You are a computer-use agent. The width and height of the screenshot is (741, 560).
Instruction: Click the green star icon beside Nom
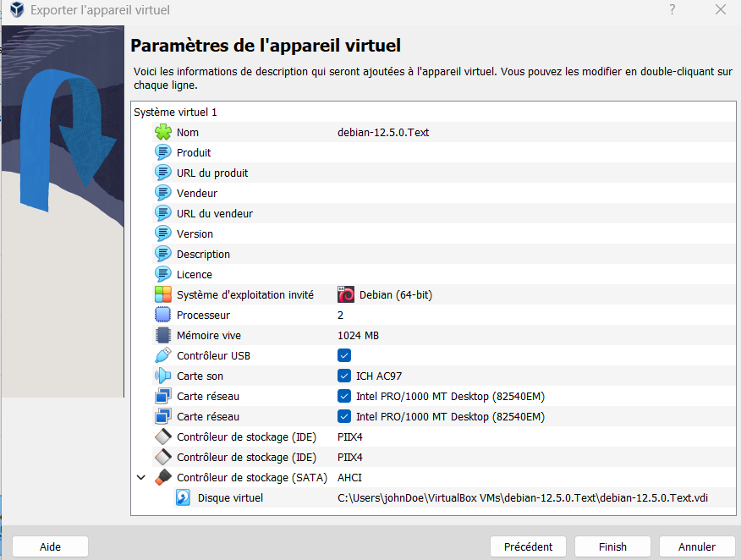pyautogui.click(x=163, y=132)
